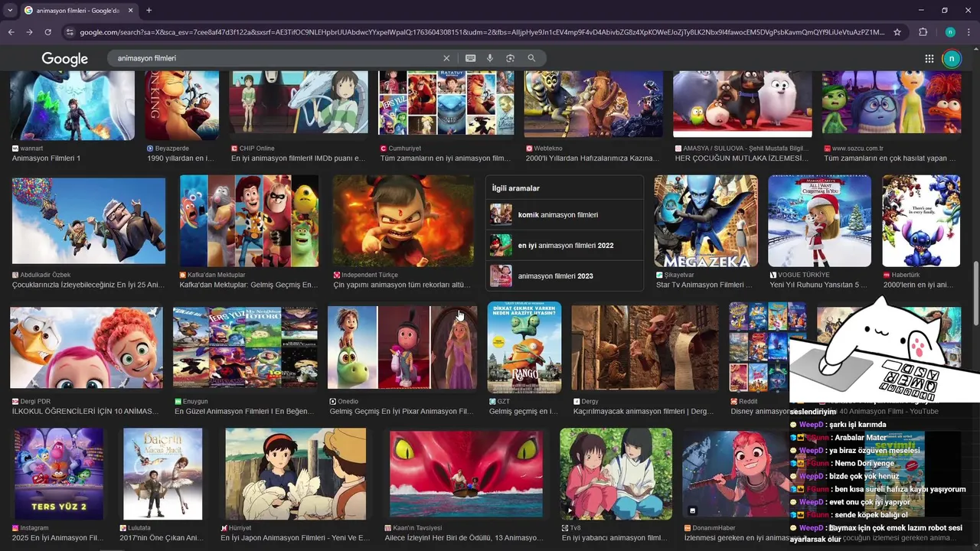
Task: Click the Google logo
Action: 64,59
